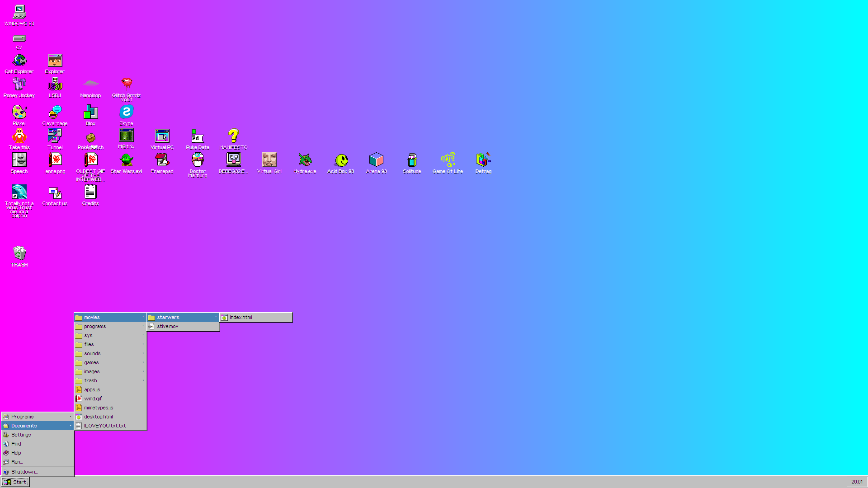
Task: Open the Piskel paint palette icon
Action: 19,112
